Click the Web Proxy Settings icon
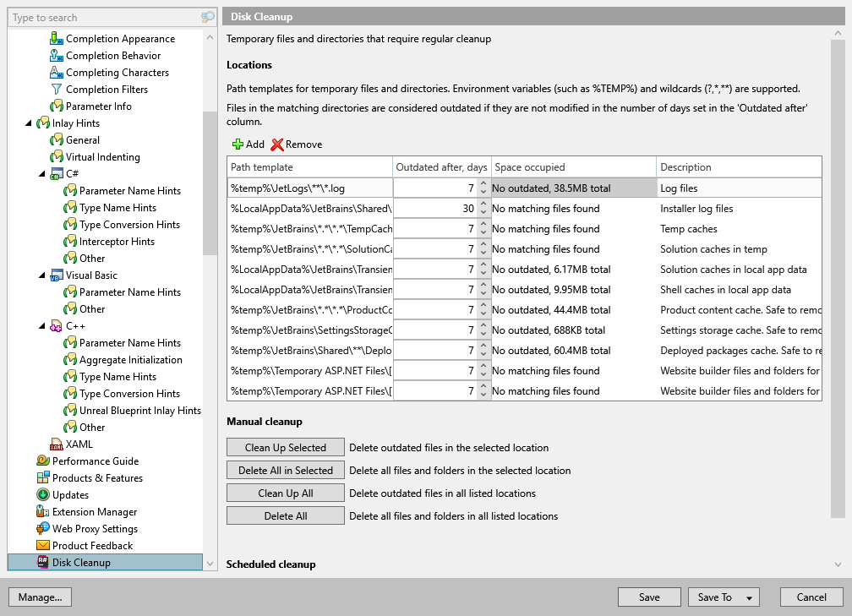Viewport: 852px width, 616px height. click(x=43, y=529)
